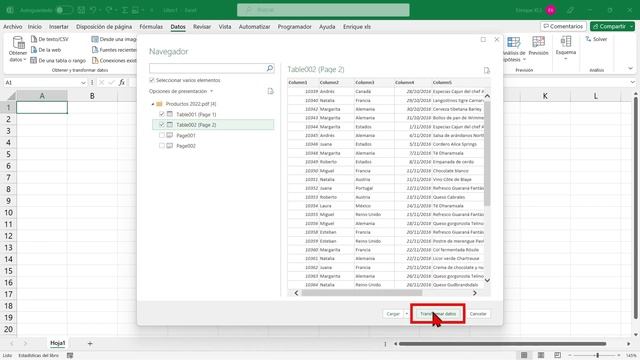Collapse the ribbon with the chevron

tap(630, 68)
